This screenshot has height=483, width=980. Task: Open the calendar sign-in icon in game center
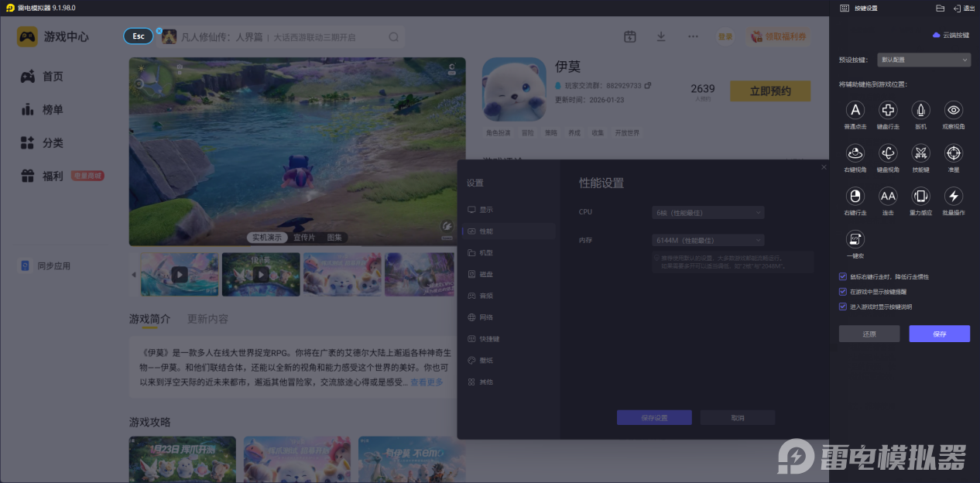tap(630, 36)
